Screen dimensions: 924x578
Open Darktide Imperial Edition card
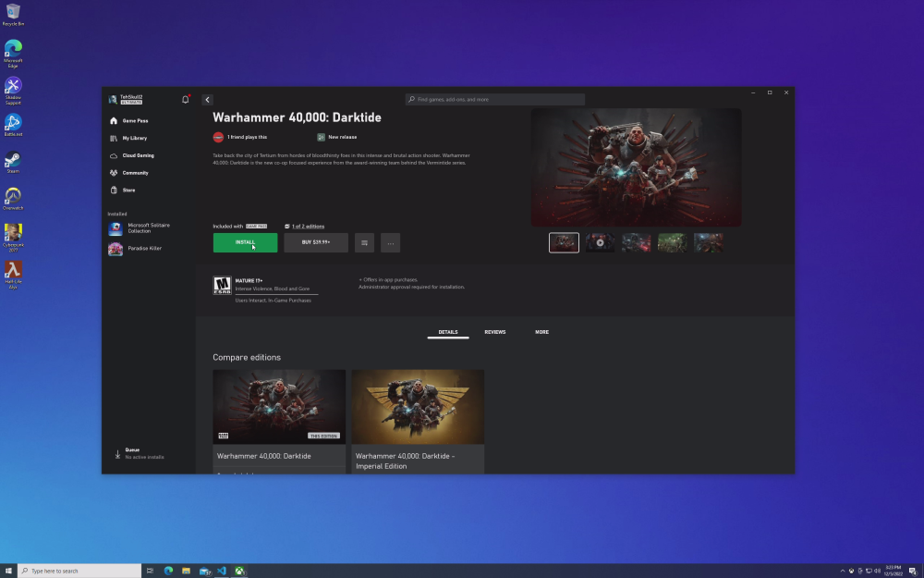pos(418,421)
